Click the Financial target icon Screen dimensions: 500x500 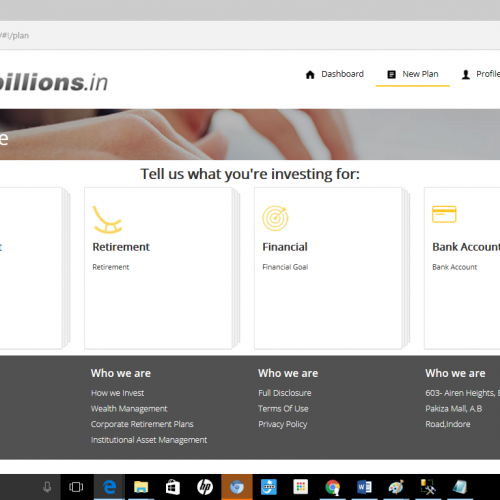(275, 218)
